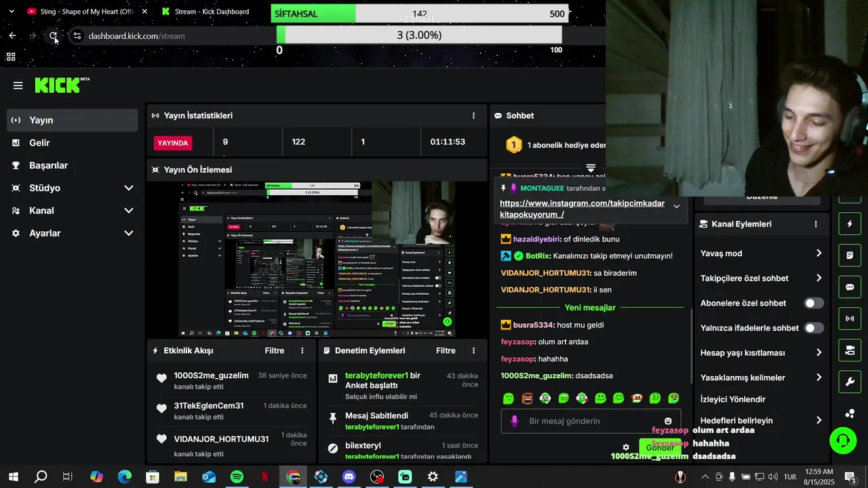
Task: Go back in the browser
Action: coord(12,36)
